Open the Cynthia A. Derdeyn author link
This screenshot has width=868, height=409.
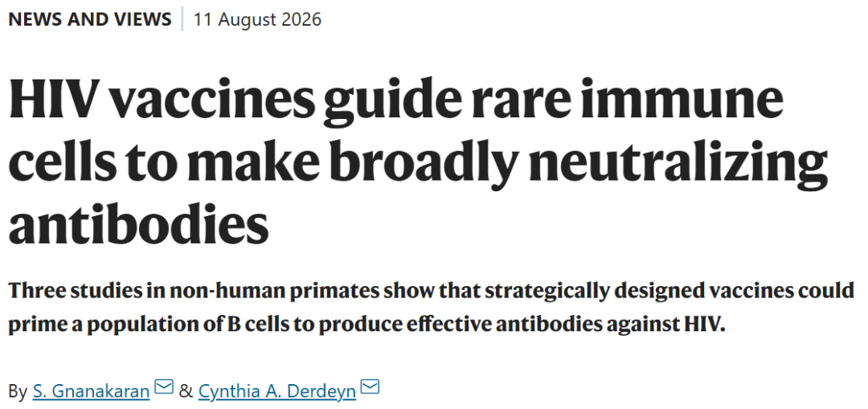[276, 391]
